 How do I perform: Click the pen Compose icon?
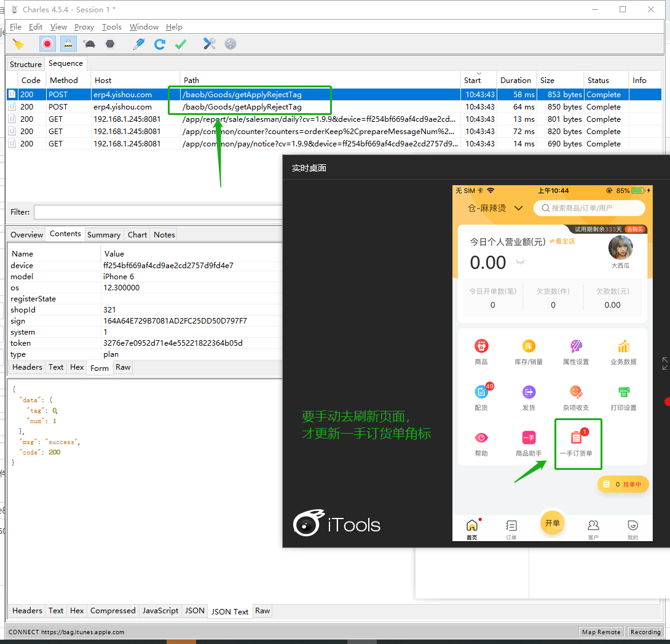click(139, 44)
